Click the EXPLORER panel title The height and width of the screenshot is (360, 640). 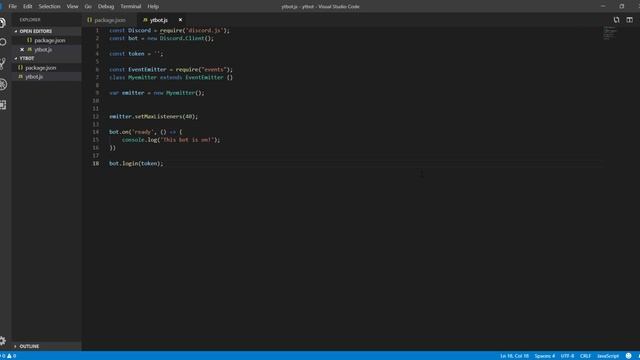(30, 20)
